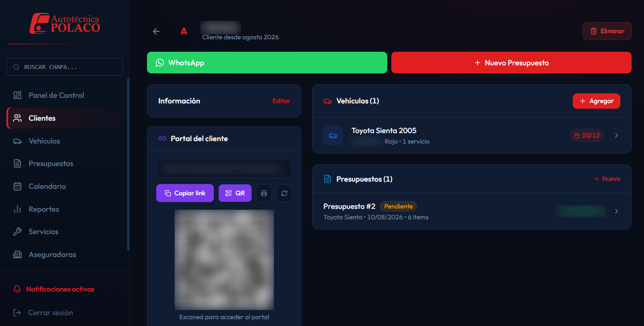Click the Editar link in Información
644x326 pixels.
tap(281, 101)
